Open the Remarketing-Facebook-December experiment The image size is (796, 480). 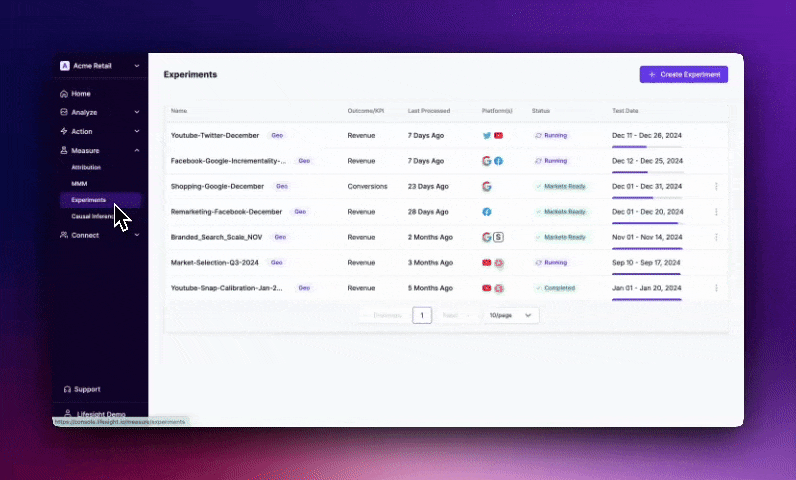[x=226, y=212]
